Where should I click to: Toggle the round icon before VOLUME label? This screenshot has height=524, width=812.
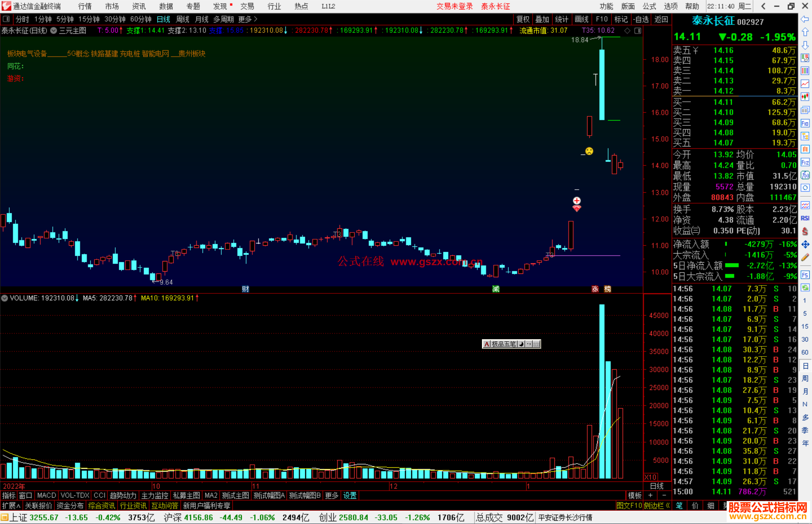[x=5, y=298]
